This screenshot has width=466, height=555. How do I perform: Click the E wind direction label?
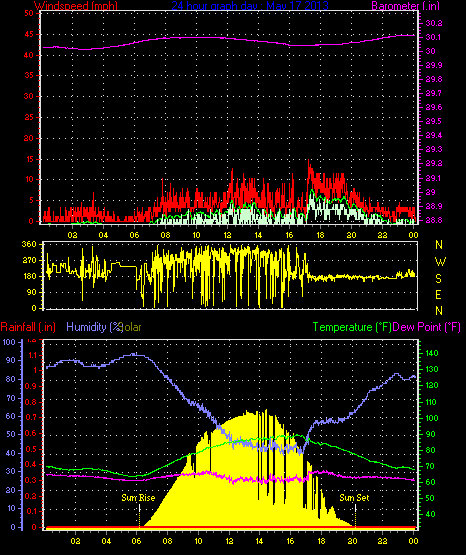(438, 294)
